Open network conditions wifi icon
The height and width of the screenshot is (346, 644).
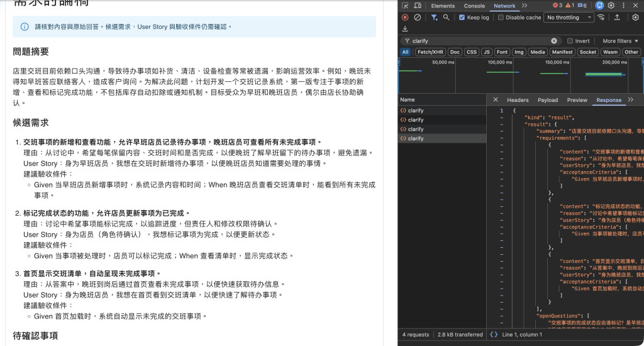click(x=601, y=17)
